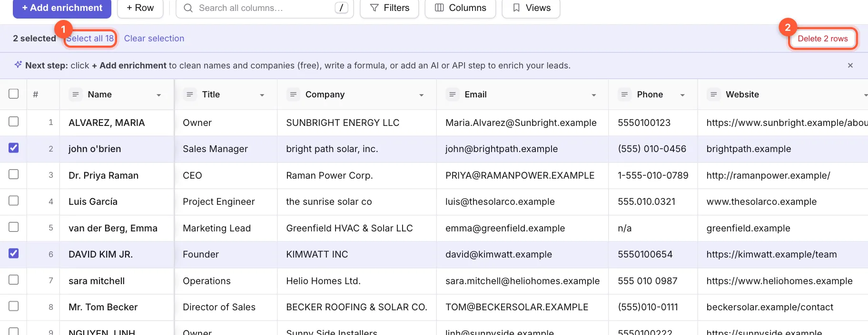The width and height of the screenshot is (868, 335).
Task: Open the Columns settings
Action: click(460, 8)
